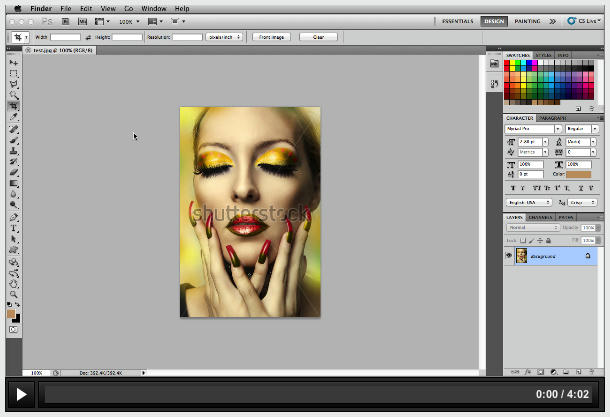The height and width of the screenshot is (417, 610).
Task: Open the Screen Mode dropdown
Action: (x=179, y=21)
